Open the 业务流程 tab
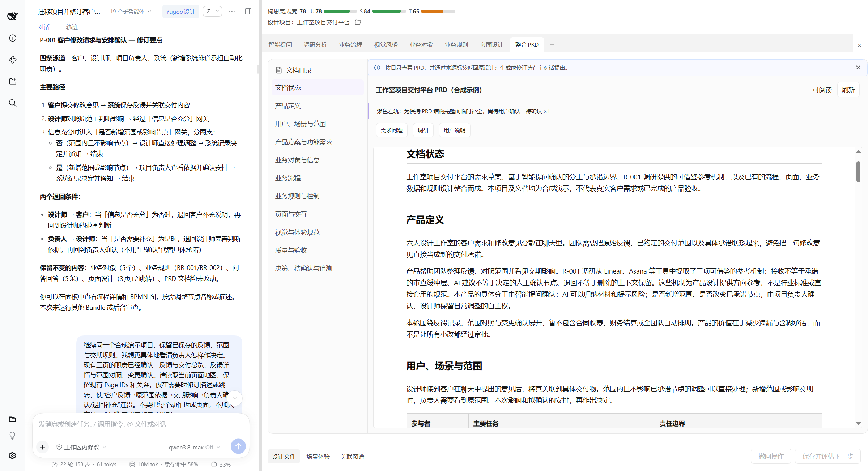 pos(350,44)
